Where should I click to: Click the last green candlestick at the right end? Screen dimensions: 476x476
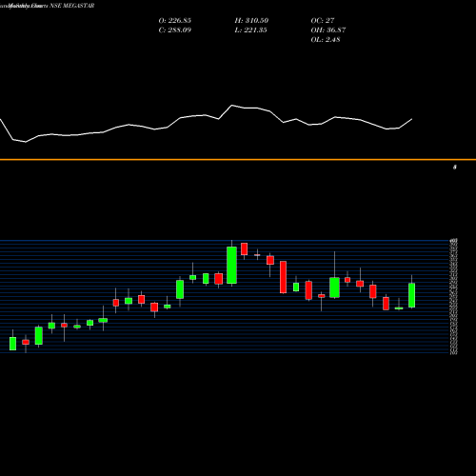[x=411, y=295]
